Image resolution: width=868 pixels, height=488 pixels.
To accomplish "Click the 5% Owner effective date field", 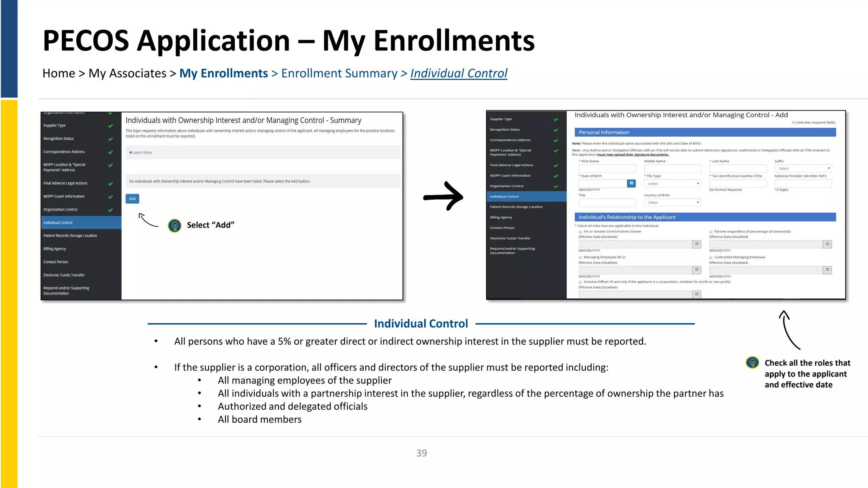I will coord(635,244).
